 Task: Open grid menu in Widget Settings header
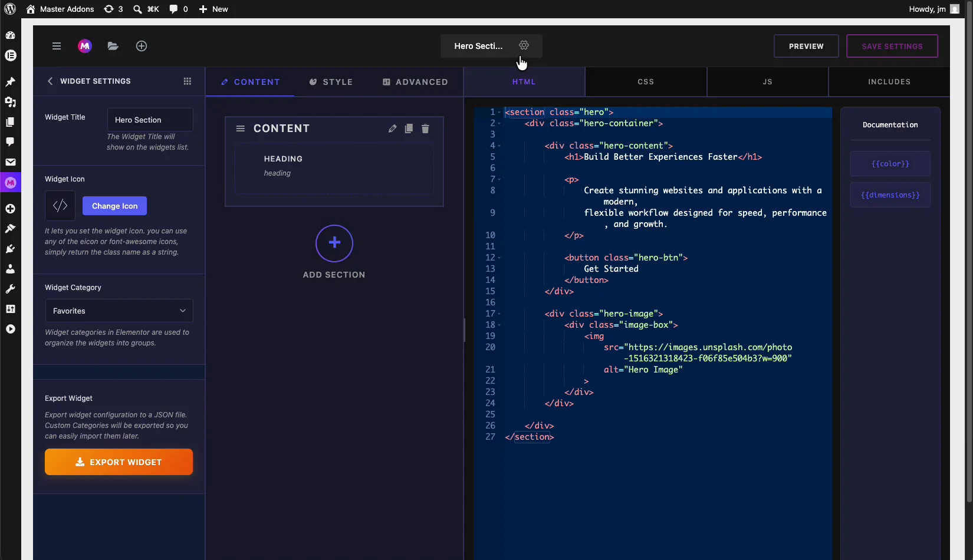tap(188, 81)
